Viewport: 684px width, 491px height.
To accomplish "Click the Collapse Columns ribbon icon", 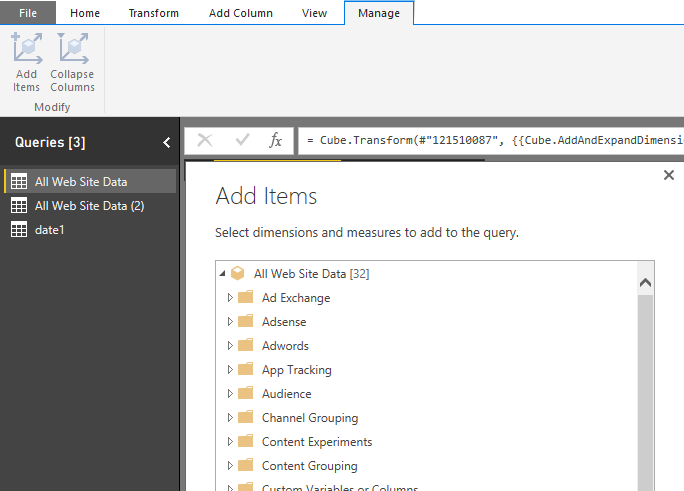I will click(x=72, y=48).
